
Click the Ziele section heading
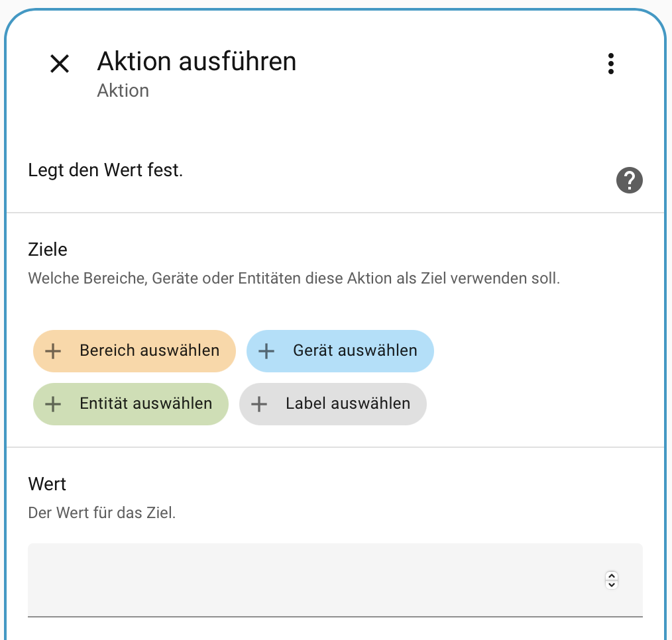coord(48,250)
